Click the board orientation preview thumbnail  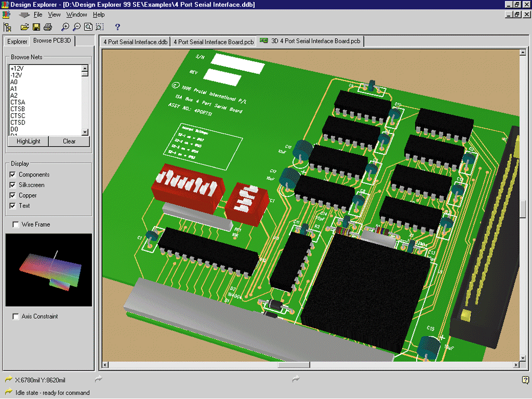tap(48, 270)
